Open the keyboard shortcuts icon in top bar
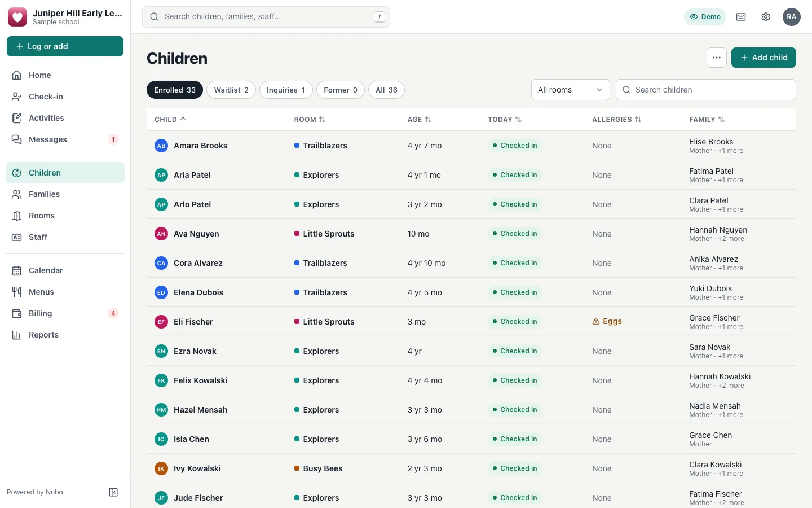 coord(741,17)
